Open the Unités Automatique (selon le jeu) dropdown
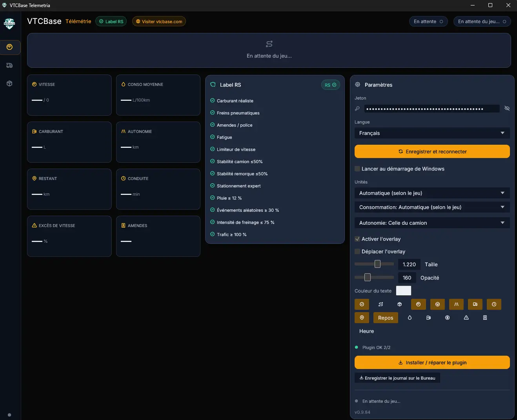 432,193
